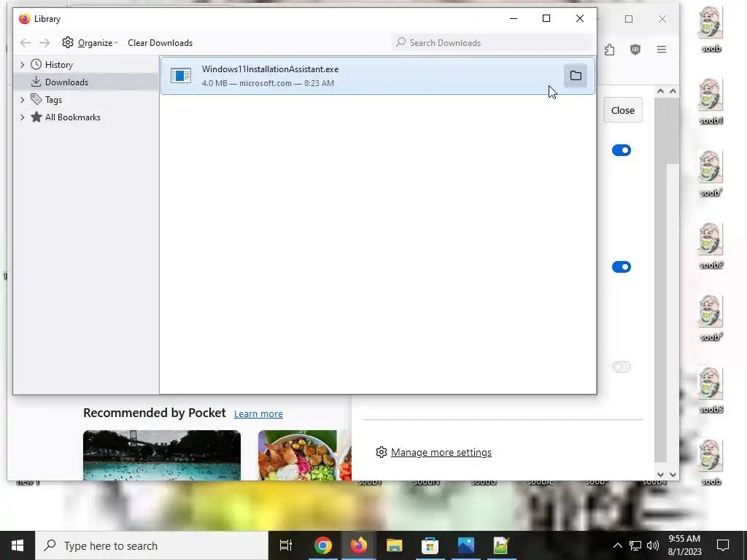This screenshot has height=560, width=747.
Task: Minimize the Library window
Action: coord(514,18)
